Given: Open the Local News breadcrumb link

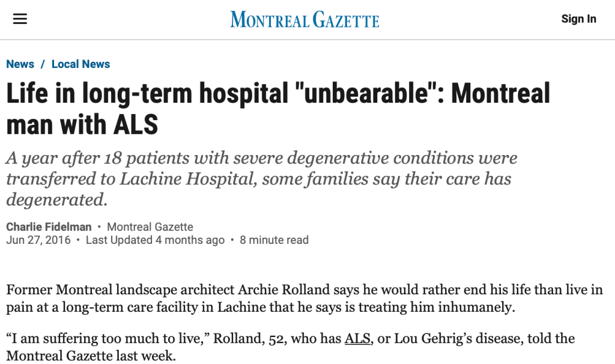Looking at the screenshot, I should tap(80, 64).
